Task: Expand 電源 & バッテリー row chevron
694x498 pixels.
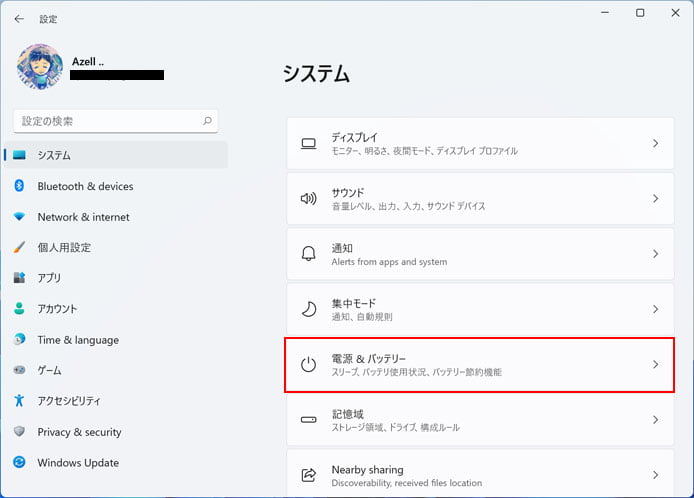Action: [x=655, y=364]
